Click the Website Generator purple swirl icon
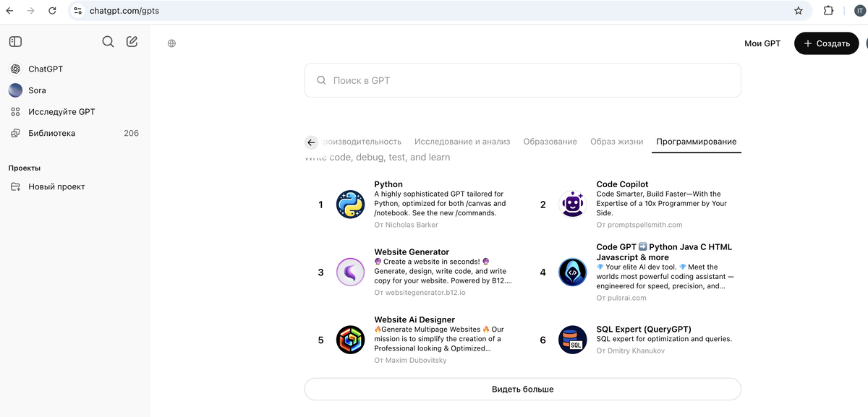 tap(350, 272)
